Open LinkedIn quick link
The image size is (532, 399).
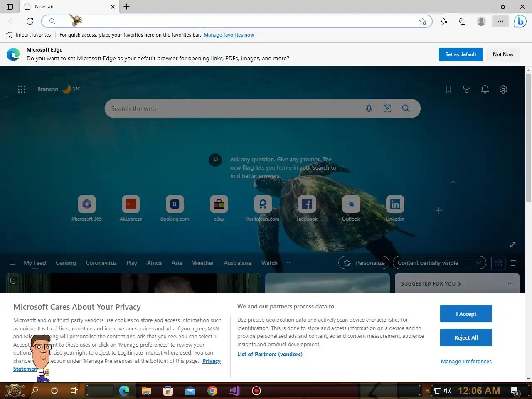395,208
